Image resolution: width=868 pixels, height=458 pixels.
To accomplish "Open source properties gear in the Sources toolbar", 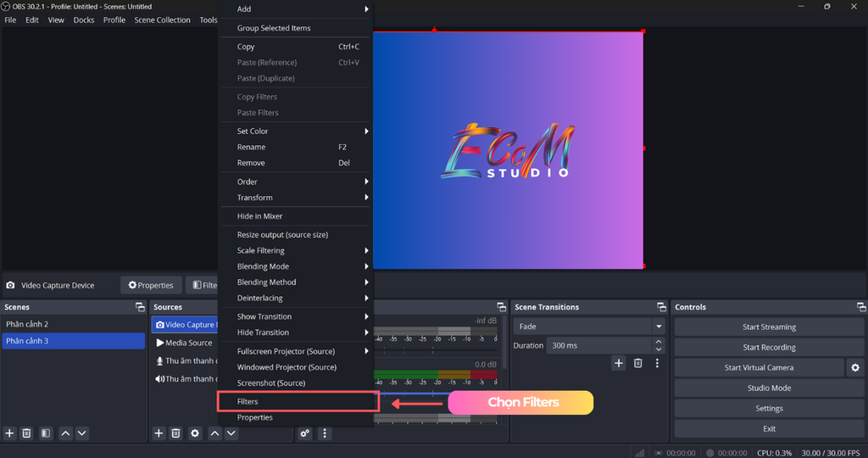I will (195, 433).
